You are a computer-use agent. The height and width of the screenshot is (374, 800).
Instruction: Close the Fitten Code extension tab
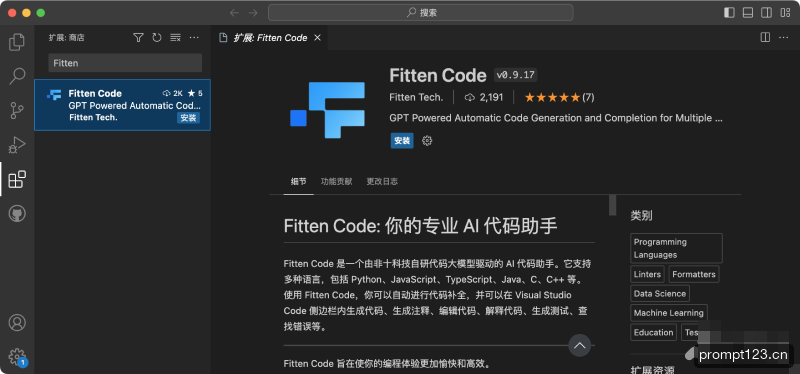tap(317, 38)
